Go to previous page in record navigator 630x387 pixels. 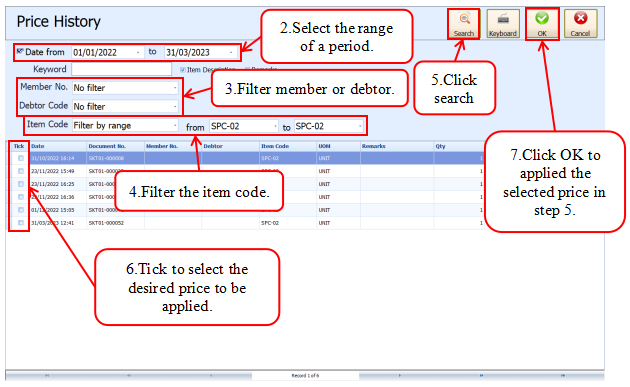[129, 375]
